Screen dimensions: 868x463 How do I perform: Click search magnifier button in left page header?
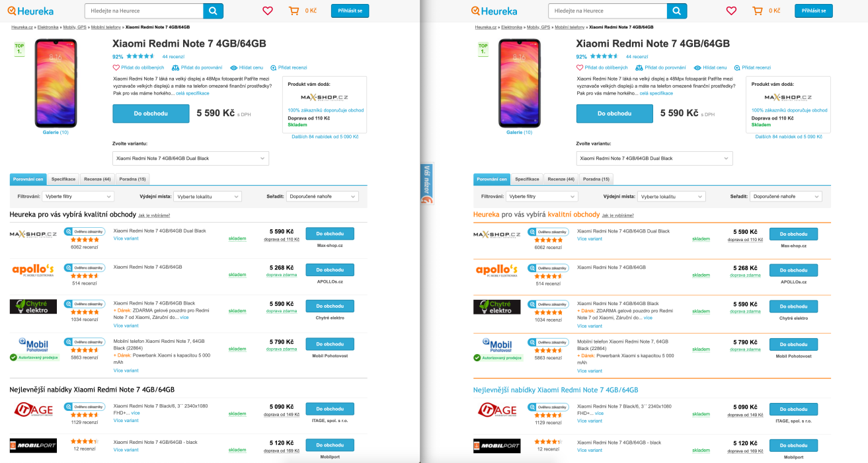click(x=213, y=11)
